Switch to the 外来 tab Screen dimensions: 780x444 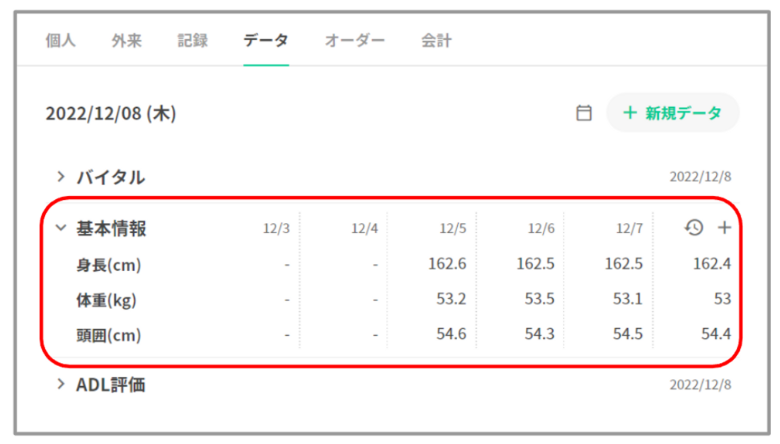coord(126,41)
